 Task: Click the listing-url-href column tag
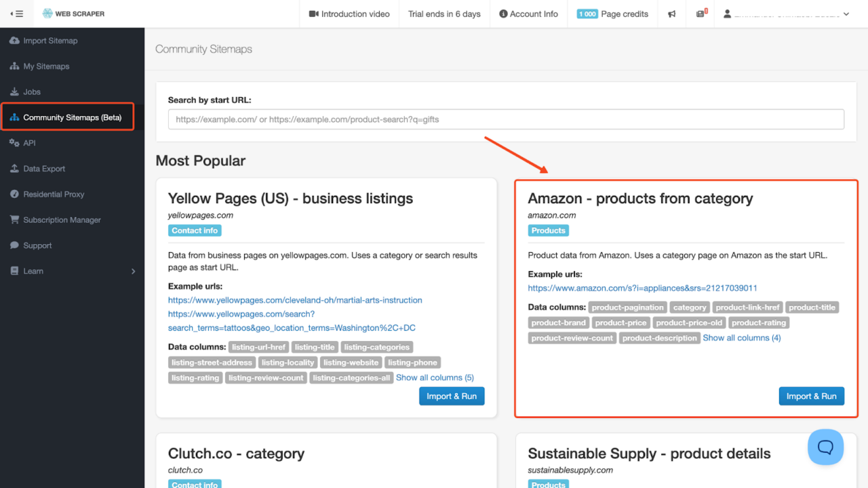coord(259,347)
